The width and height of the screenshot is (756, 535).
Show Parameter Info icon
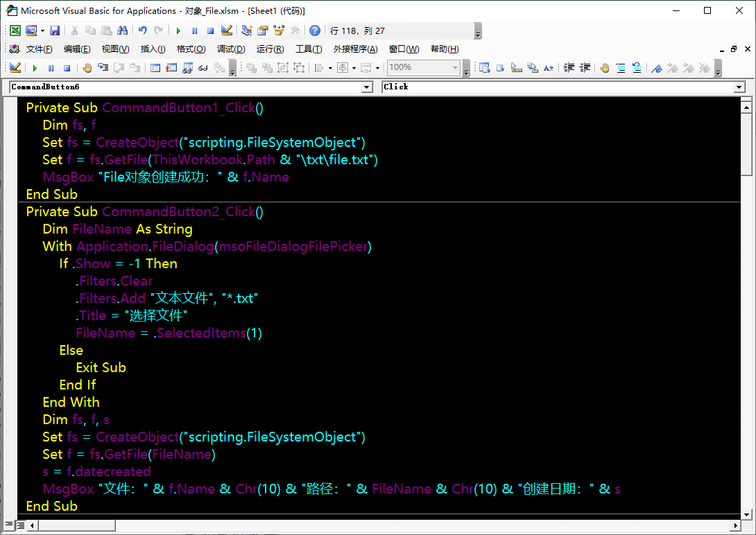pyautogui.click(x=532, y=68)
